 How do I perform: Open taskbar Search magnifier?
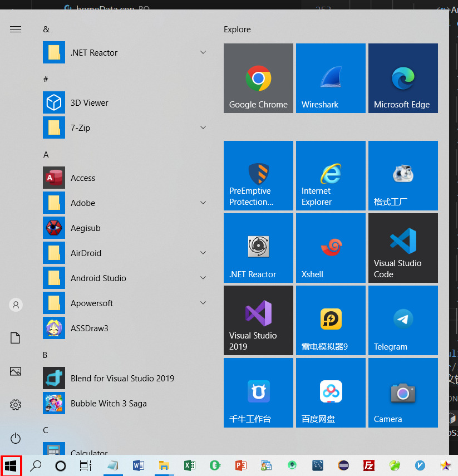[36, 465]
